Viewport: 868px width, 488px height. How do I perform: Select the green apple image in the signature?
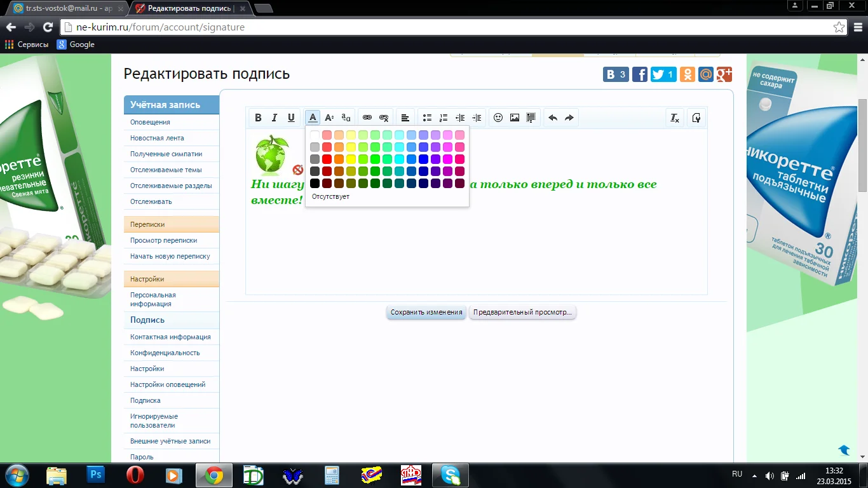(271, 154)
